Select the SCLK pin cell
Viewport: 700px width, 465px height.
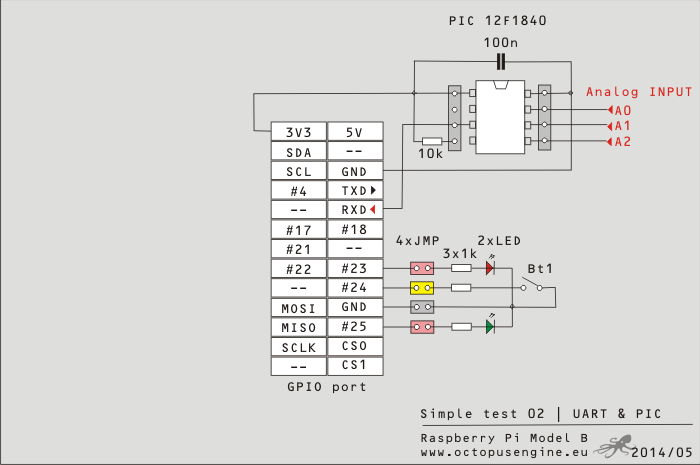(299, 347)
